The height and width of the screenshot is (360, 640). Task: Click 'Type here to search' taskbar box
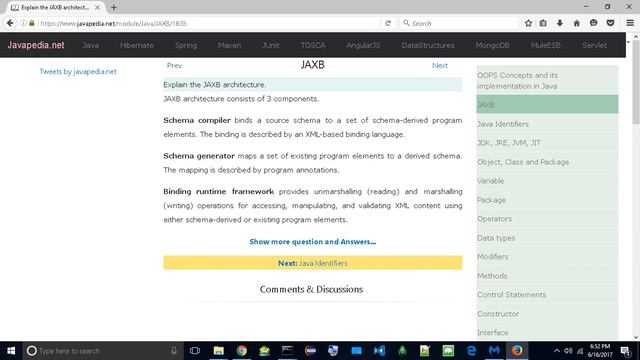point(102,351)
